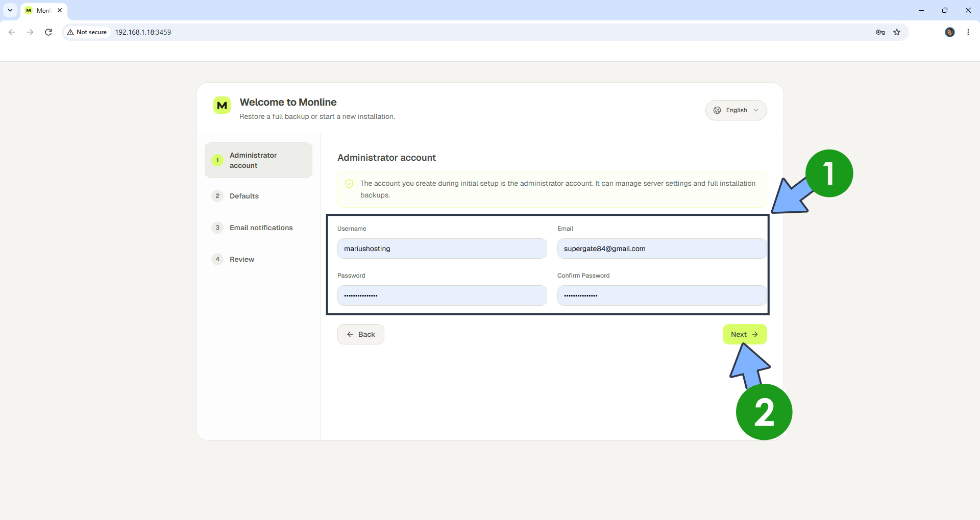Bookmark this page with the star
Viewport: 980px width, 520px height.
point(897,32)
